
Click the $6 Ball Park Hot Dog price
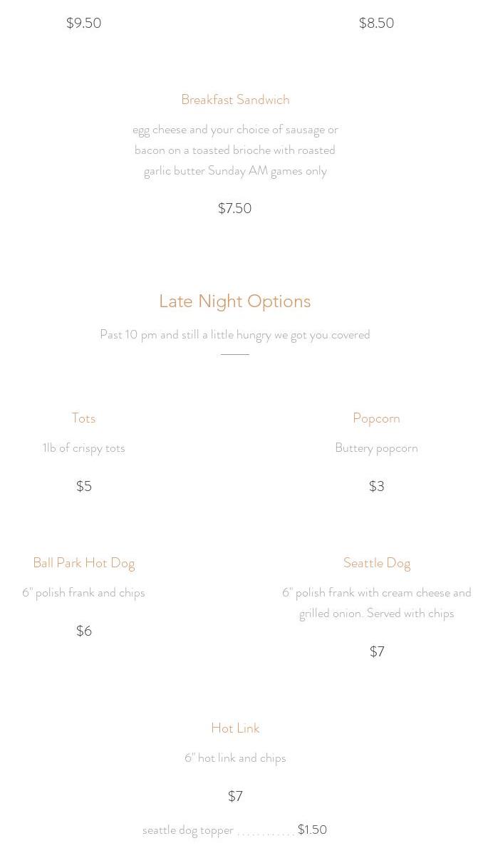click(84, 631)
